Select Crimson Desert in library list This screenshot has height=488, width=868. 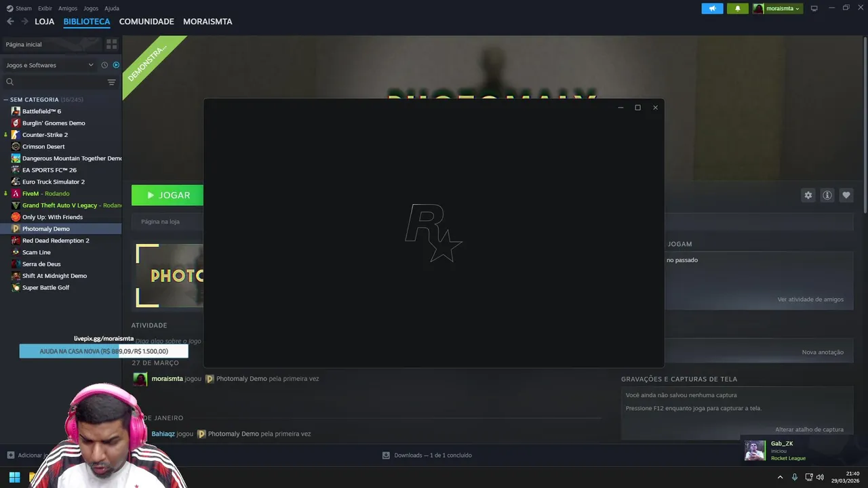click(61, 146)
